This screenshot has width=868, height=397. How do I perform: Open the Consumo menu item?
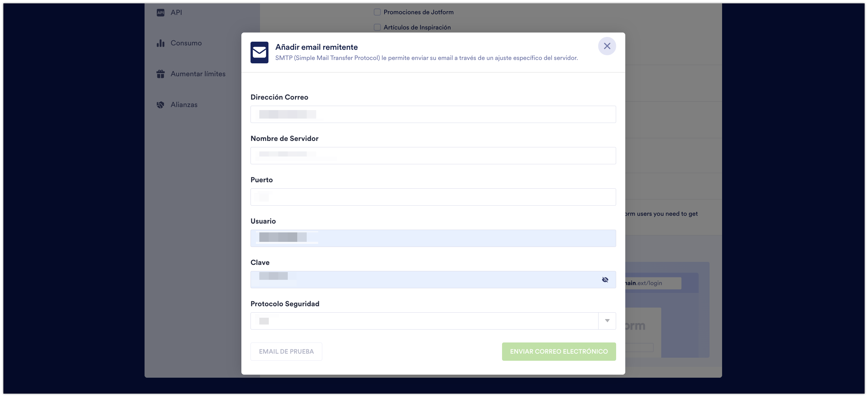(x=186, y=43)
